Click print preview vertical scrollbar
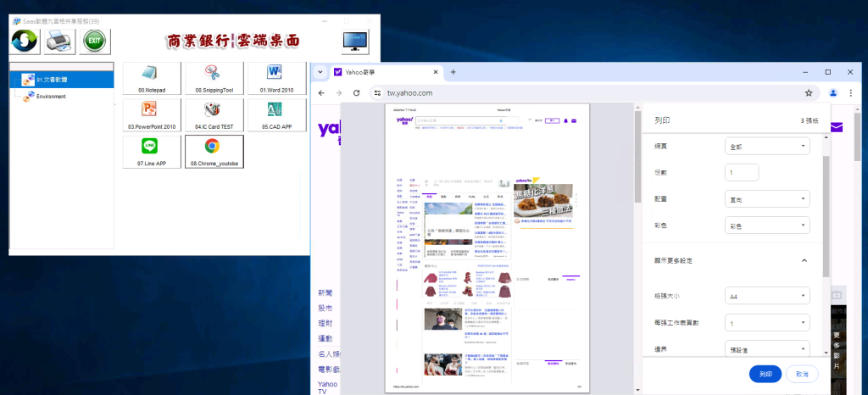 (637, 158)
